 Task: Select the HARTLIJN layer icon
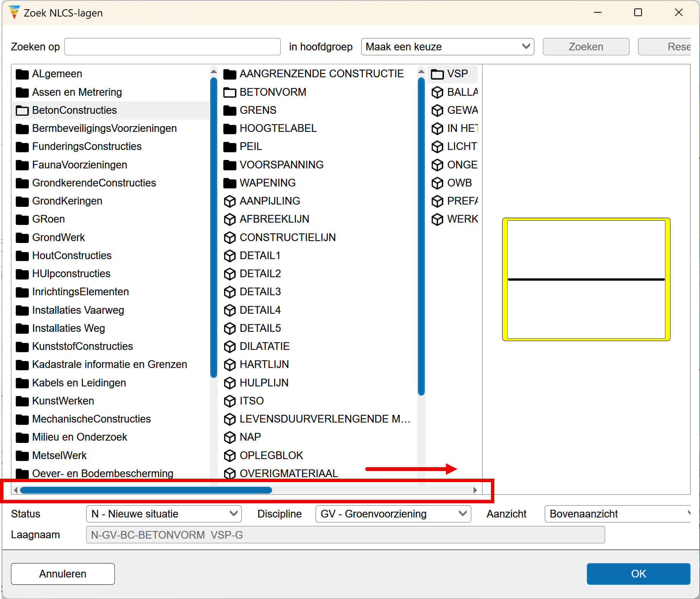230,364
